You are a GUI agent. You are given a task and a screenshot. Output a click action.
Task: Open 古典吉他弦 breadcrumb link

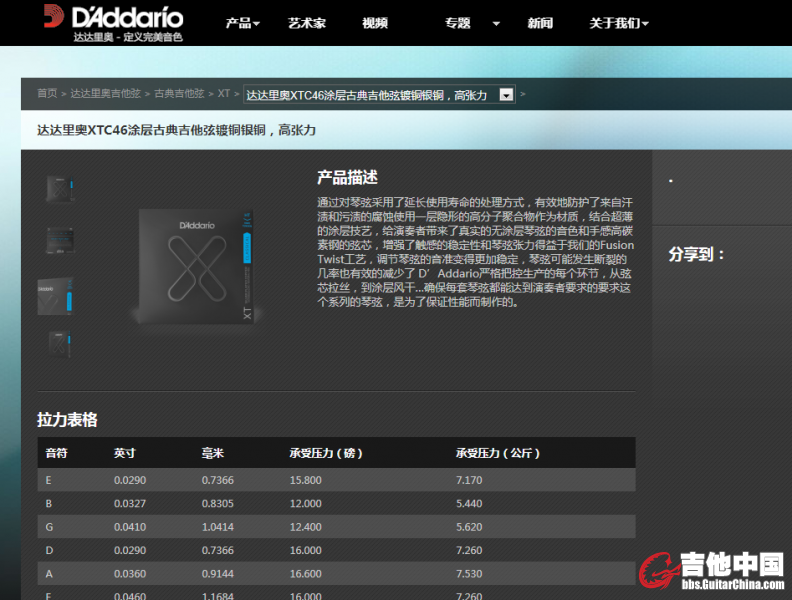[179, 93]
